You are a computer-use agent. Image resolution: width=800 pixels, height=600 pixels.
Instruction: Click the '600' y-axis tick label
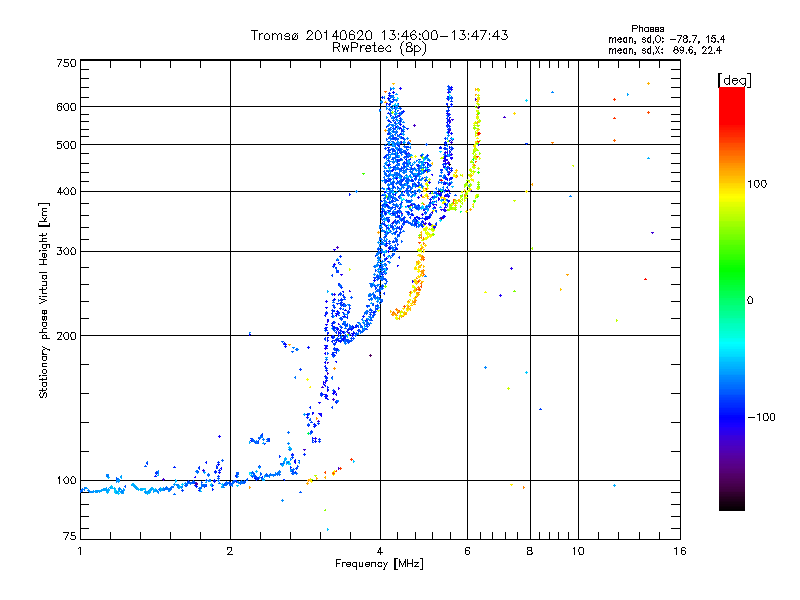point(67,107)
